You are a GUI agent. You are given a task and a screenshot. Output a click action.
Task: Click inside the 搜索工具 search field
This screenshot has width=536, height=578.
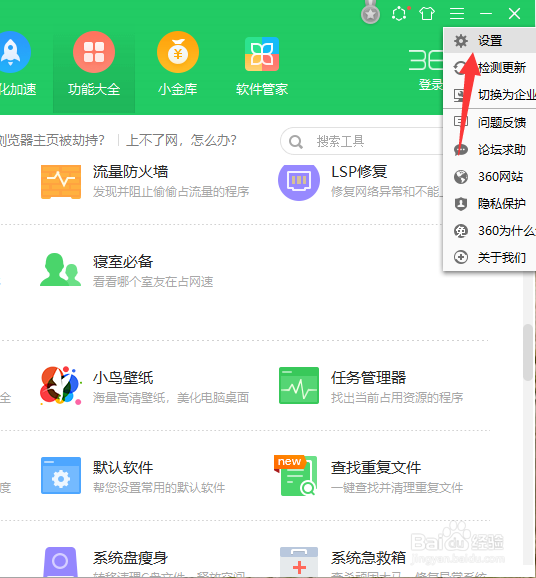coord(361,142)
